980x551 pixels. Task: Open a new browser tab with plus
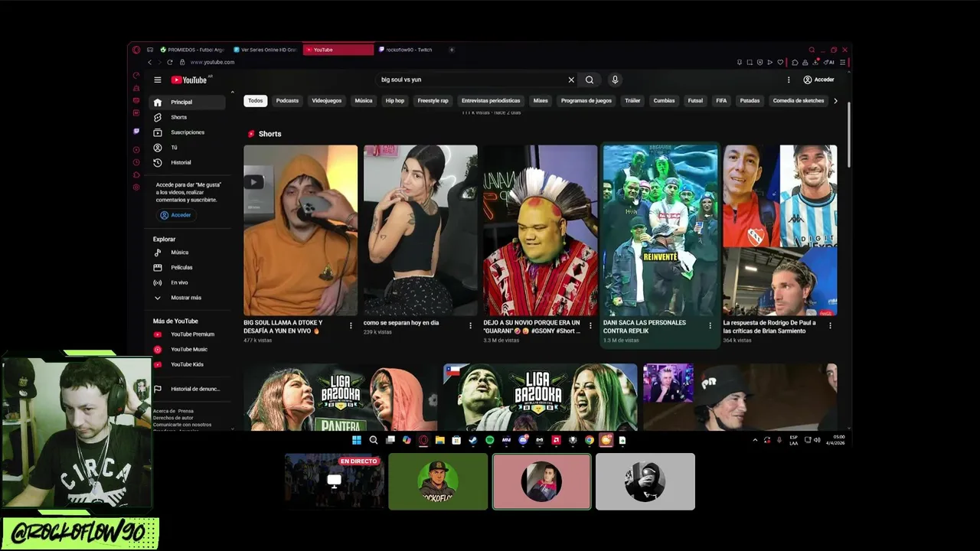point(452,50)
